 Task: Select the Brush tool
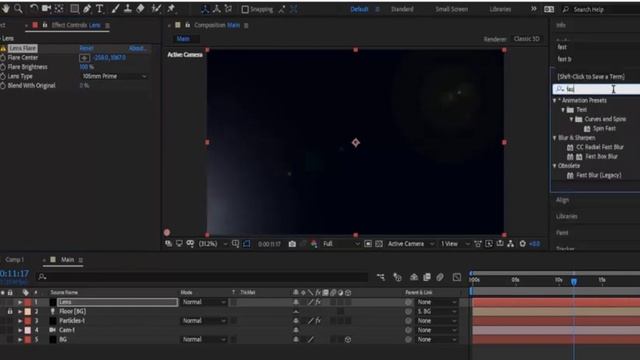[116, 9]
